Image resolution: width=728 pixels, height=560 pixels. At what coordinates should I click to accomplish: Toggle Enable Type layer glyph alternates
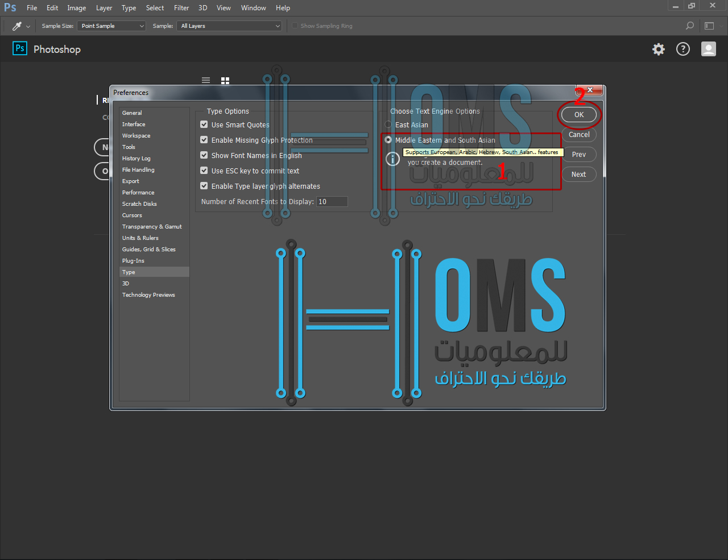tap(204, 186)
